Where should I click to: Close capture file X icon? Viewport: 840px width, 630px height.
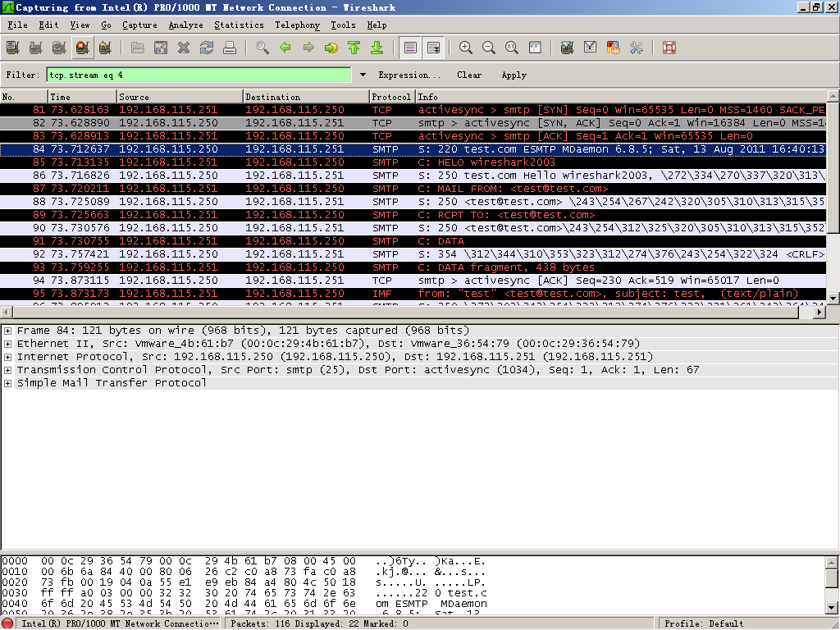click(184, 48)
